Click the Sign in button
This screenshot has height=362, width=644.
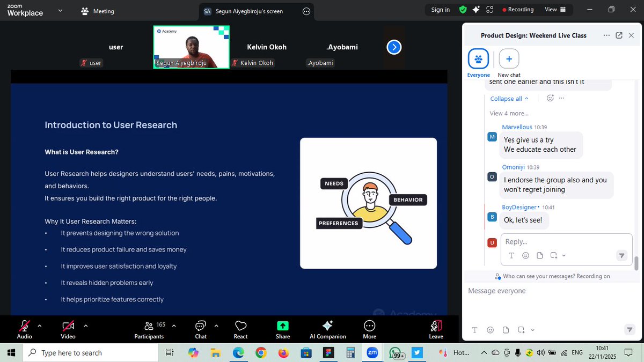(440, 9)
